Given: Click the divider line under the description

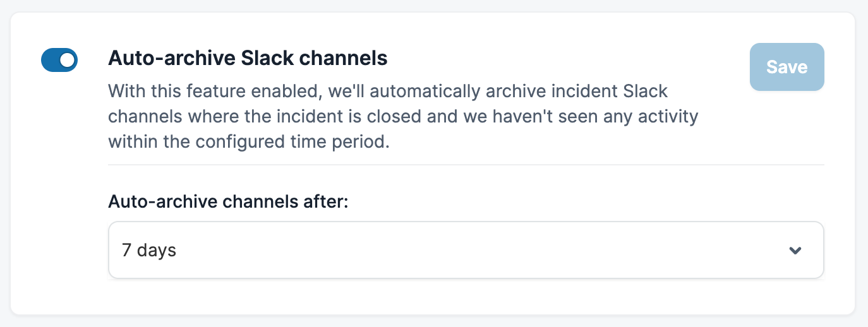Looking at the screenshot, I should point(466,165).
